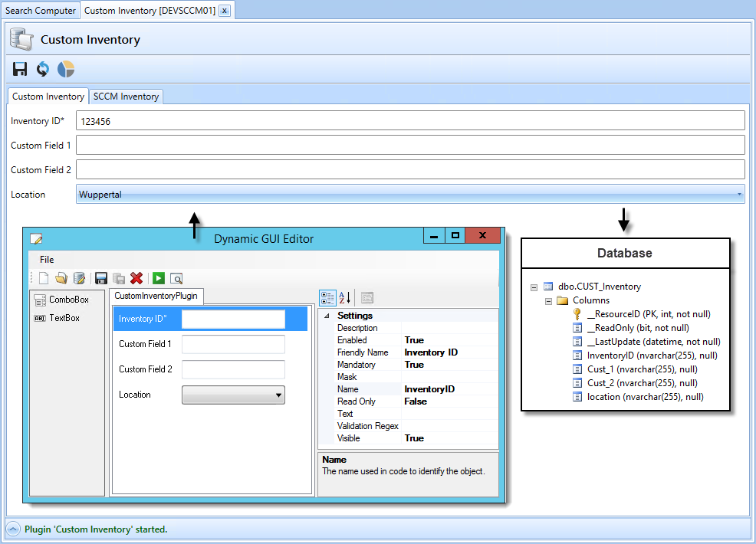This screenshot has width=756, height=544.
Task: Collapse the Columns tree node
Action: tap(548, 302)
